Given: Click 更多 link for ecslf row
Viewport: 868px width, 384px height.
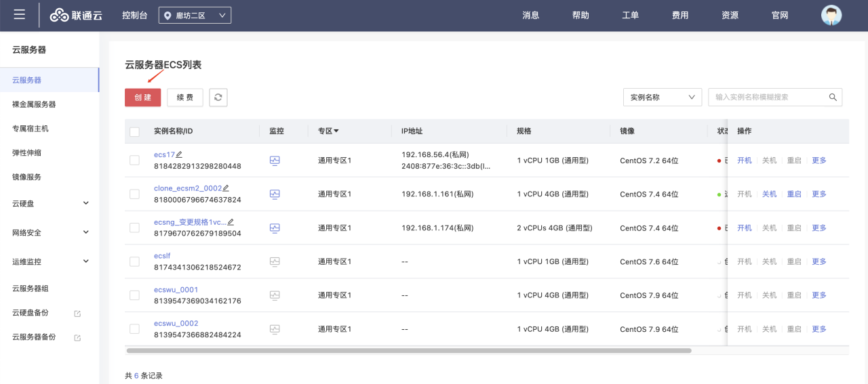Looking at the screenshot, I should click(819, 261).
